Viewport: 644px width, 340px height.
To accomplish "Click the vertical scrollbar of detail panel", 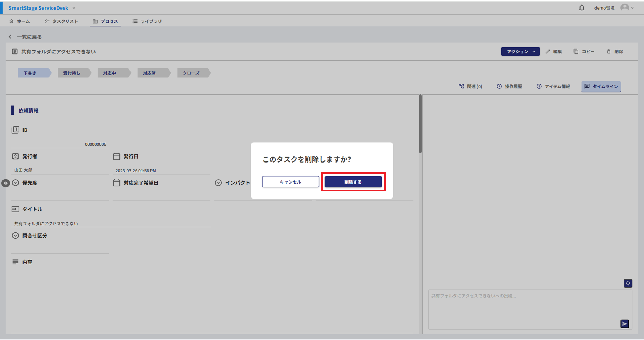I will [420, 125].
